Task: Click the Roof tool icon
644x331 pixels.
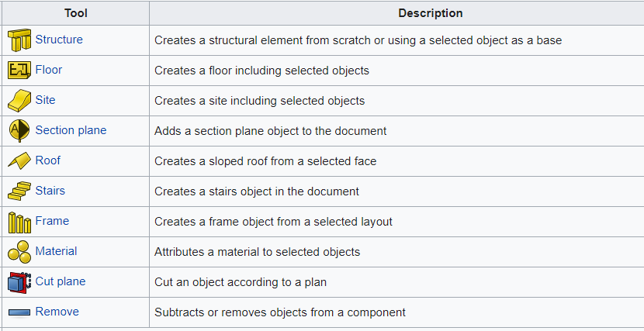Action: pyautogui.click(x=19, y=161)
